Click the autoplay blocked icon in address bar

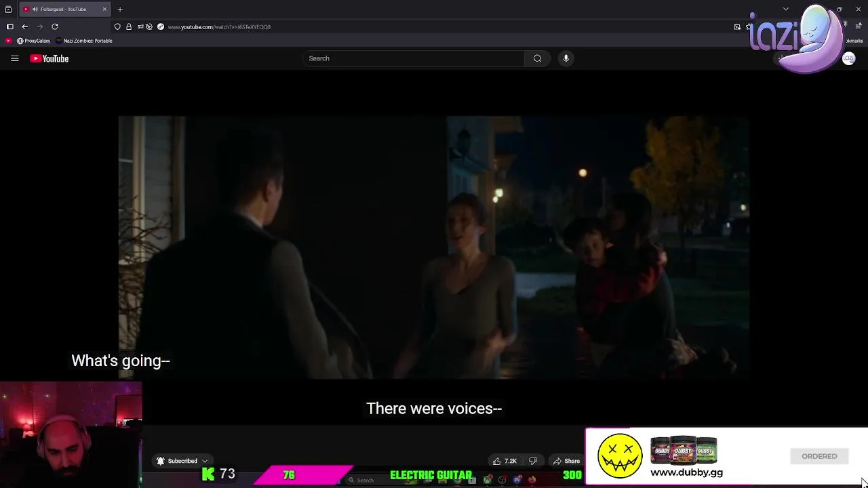tap(149, 26)
